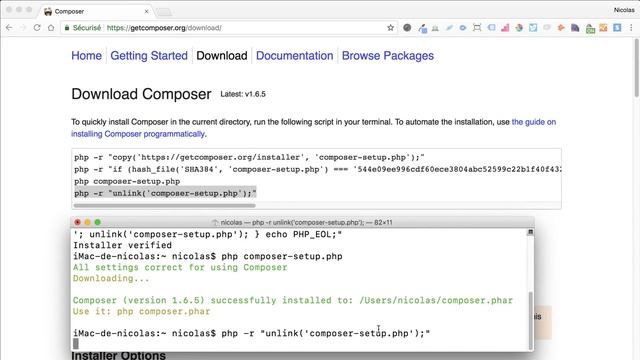Click the gray building extension icon
The height and width of the screenshot is (360, 640).
(x=435, y=28)
